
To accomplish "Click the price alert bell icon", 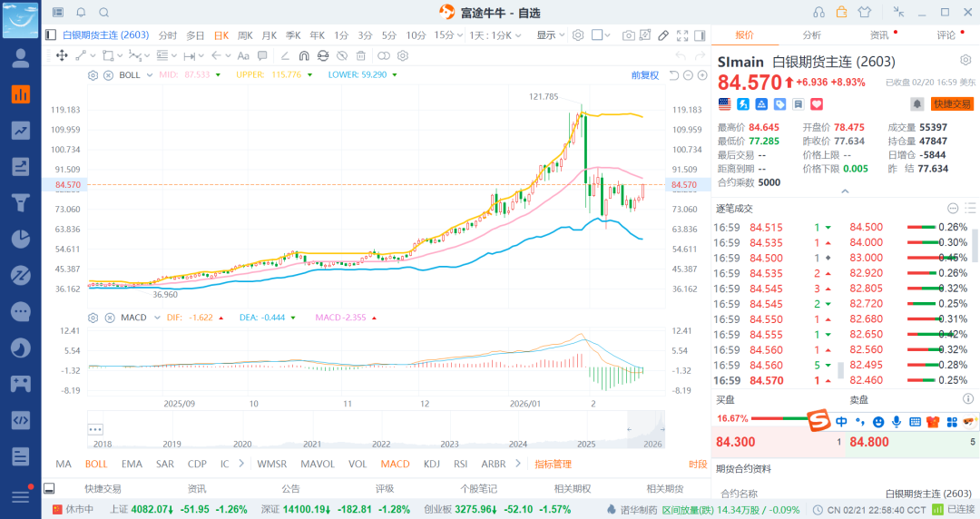I will click(916, 104).
